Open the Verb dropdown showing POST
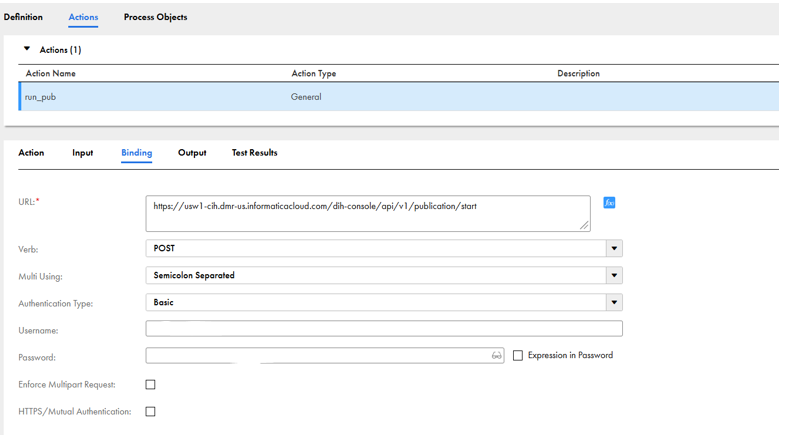Viewport: 806px width, 444px height. [384, 248]
